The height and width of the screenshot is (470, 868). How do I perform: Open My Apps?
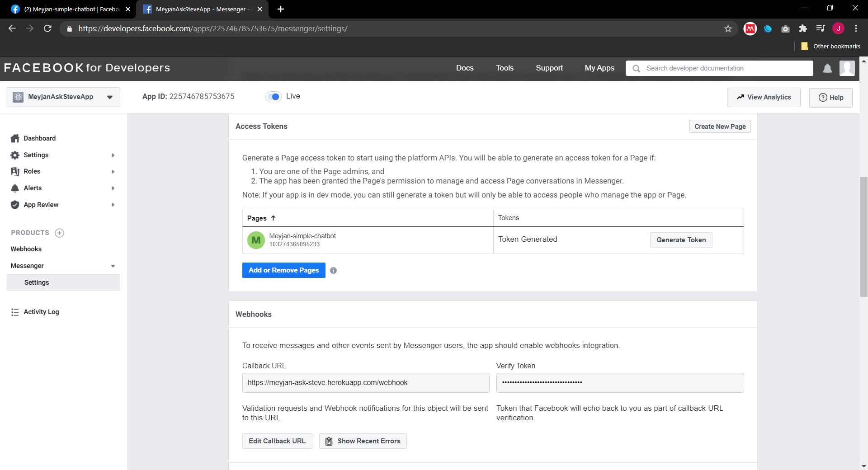pos(599,68)
